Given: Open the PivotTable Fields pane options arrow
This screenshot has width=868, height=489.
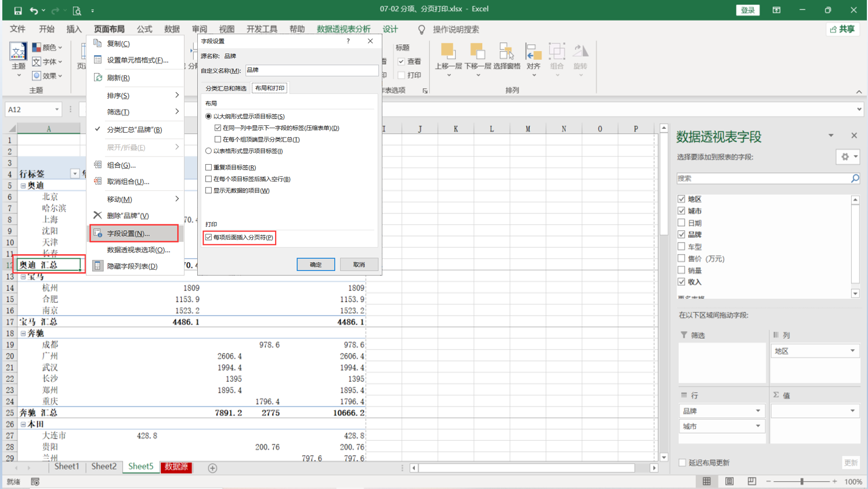Looking at the screenshot, I should pos(831,136).
